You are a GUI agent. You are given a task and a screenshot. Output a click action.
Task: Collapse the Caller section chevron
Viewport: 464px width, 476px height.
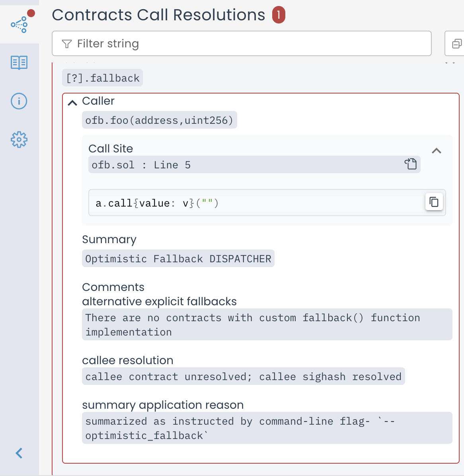72,103
